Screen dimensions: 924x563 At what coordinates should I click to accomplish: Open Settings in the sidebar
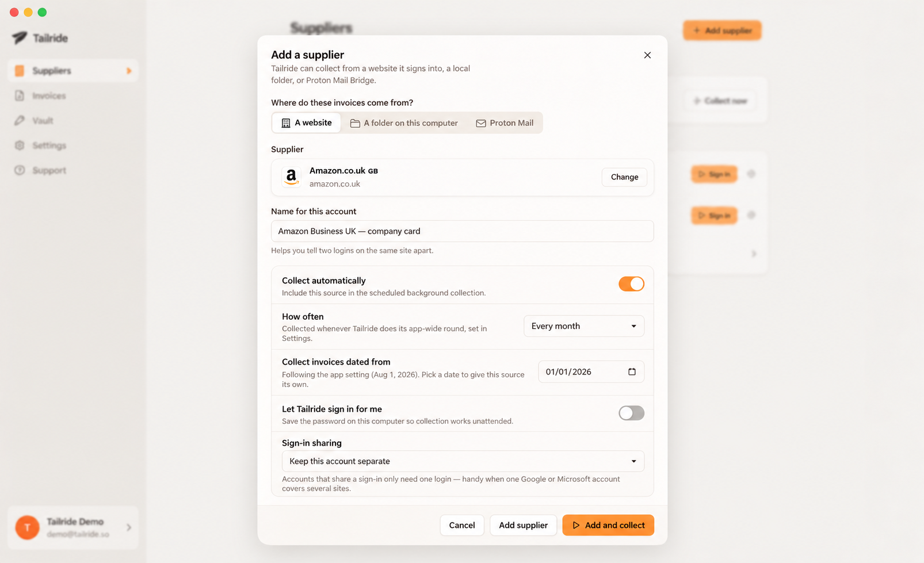[x=73, y=145]
